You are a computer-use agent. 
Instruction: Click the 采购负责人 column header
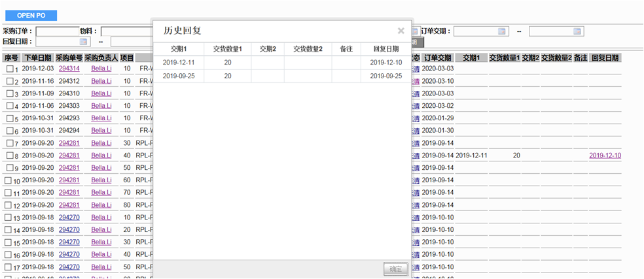click(101, 58)
